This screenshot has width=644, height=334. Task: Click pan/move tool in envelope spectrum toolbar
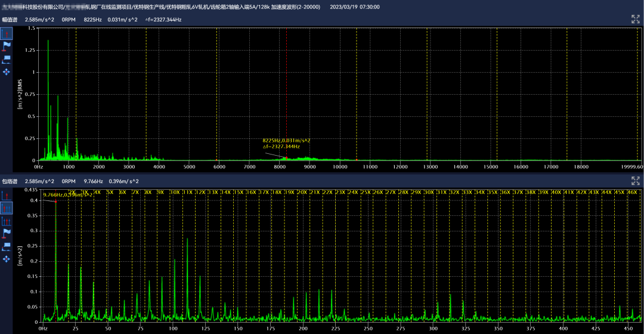pyautogui.click(x=7, y=259)
